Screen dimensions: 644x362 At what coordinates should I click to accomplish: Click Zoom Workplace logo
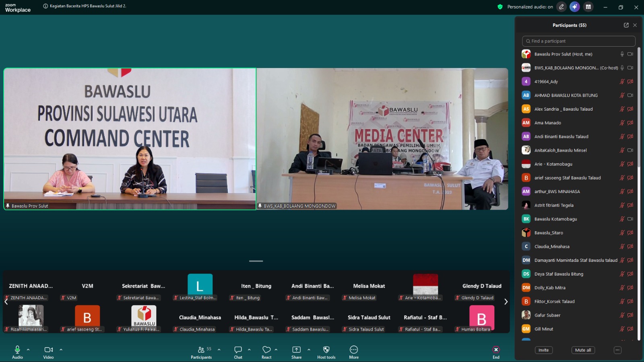tap(18, 8)
